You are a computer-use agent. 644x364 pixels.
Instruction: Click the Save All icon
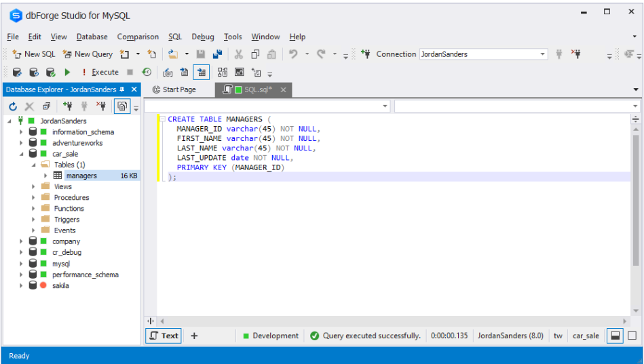(x=217, y=54)
